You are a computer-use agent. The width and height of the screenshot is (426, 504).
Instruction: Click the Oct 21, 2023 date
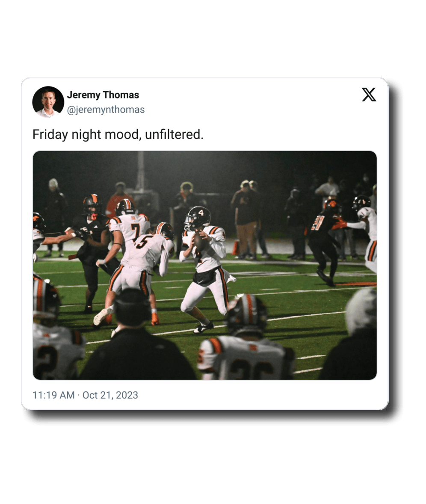[110, 395]
